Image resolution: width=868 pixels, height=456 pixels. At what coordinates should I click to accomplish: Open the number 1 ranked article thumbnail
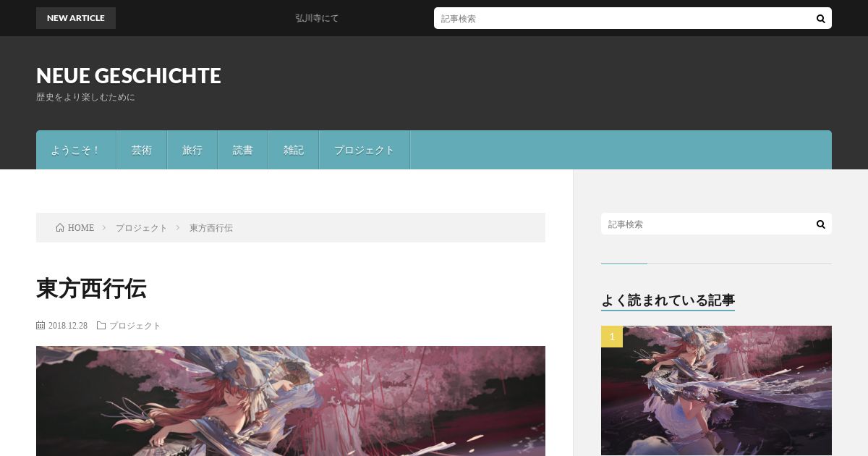click(716, 391)
